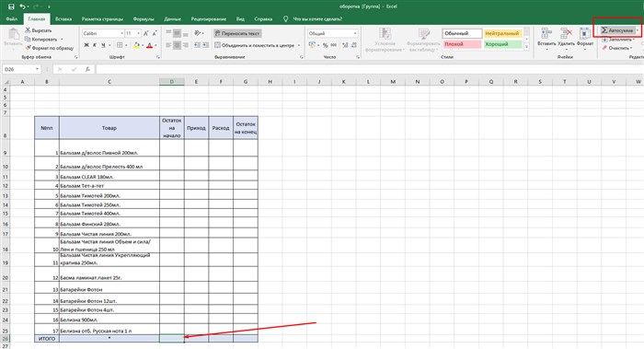Align text left
Viewport: 644px width, 349px height.
168,45
